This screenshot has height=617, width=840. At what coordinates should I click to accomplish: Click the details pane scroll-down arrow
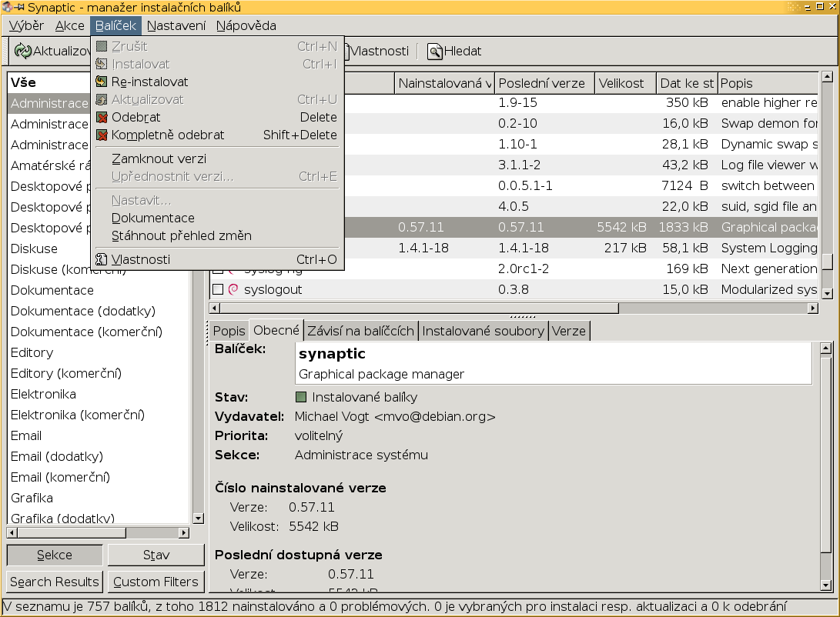pos(826,585)
